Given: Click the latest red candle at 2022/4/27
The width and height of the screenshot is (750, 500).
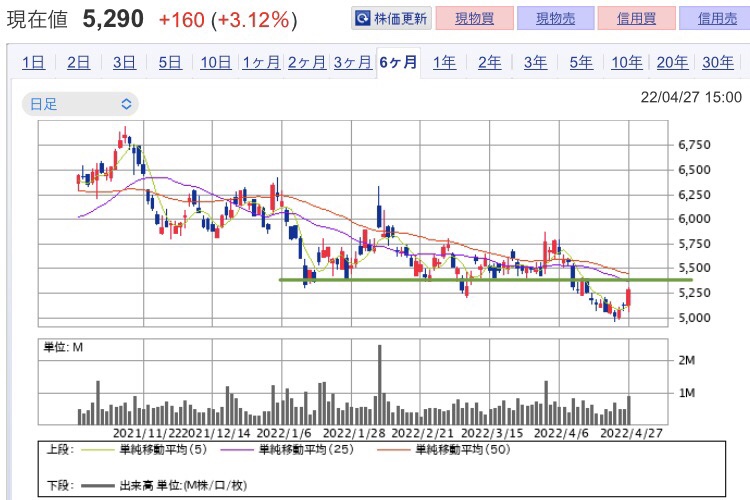Looking at the screenshot, I should tap(629, 298).
